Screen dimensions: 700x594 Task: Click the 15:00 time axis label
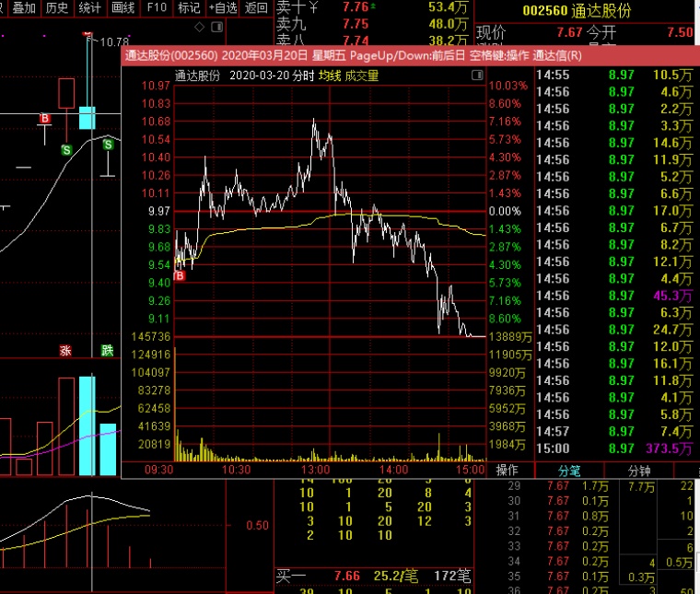470,470
